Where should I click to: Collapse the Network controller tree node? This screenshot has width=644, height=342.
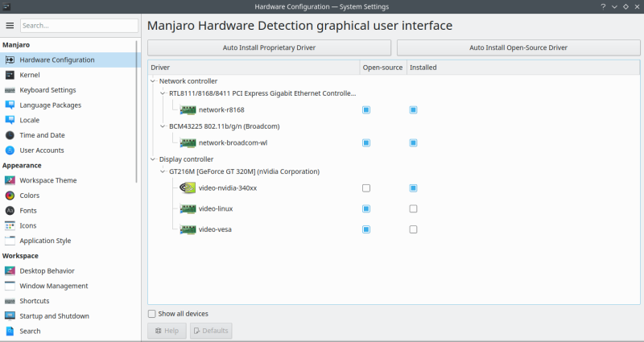point(153,81)
